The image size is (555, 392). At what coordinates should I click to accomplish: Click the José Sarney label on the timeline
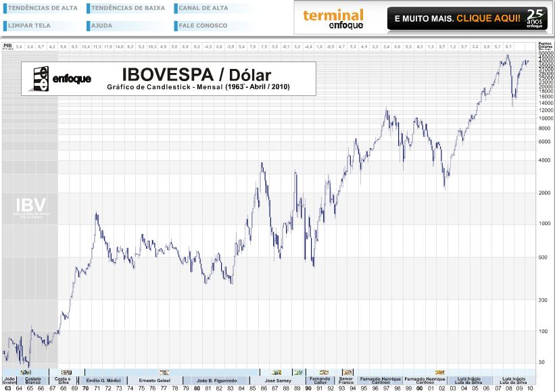[x=277, y=381]
